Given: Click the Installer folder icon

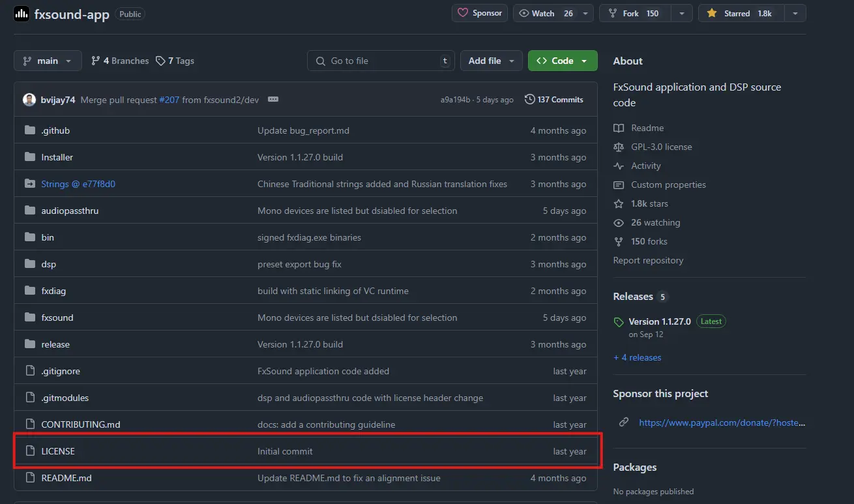Looking at the screenshot, I should 29,157.
